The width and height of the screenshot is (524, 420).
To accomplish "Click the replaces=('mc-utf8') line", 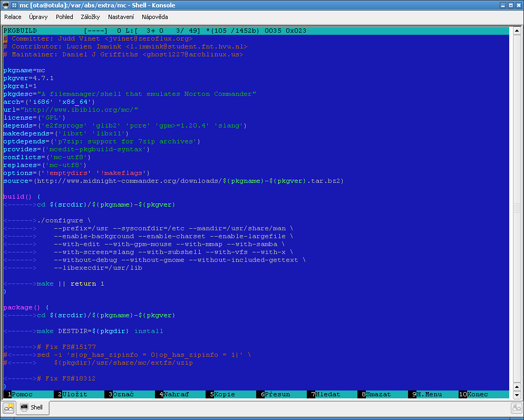I will pyautogui.click(x=45, y=165).
